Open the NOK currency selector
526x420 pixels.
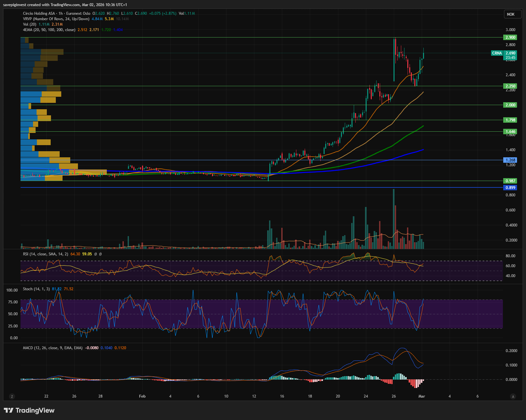(x=511, y=14)
